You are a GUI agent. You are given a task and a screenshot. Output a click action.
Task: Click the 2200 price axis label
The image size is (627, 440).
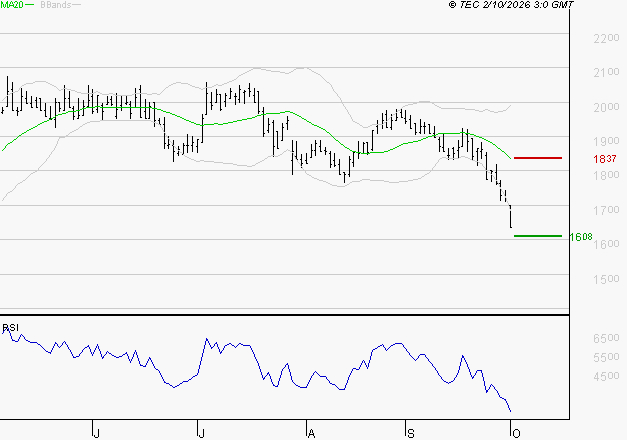point(606,38)
